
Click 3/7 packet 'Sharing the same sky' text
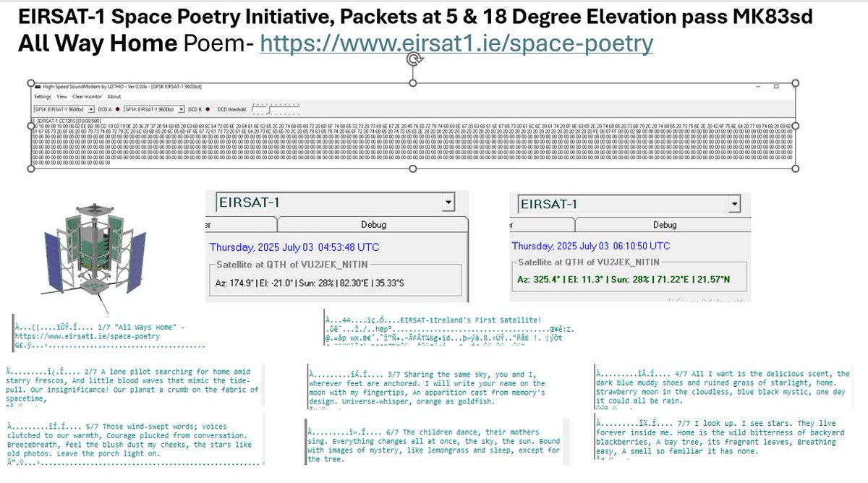coord(427,388)
